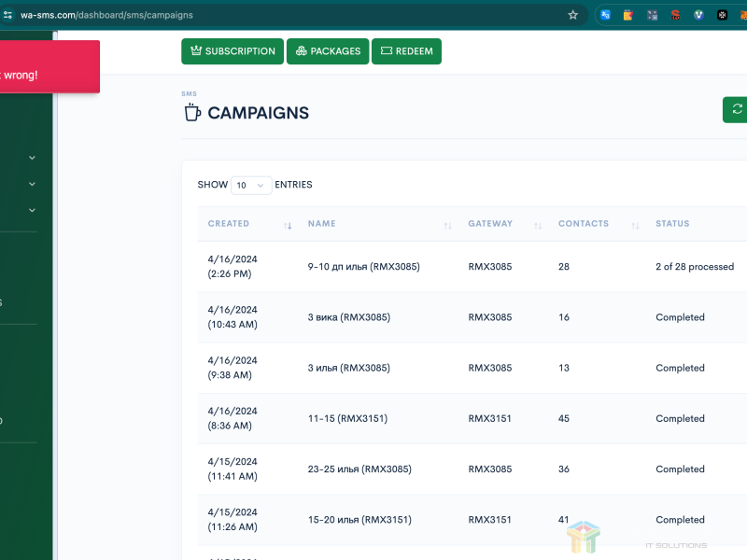Click the Redeem button
This screenshot has height=560, width=747.
(x=406, y=51)
